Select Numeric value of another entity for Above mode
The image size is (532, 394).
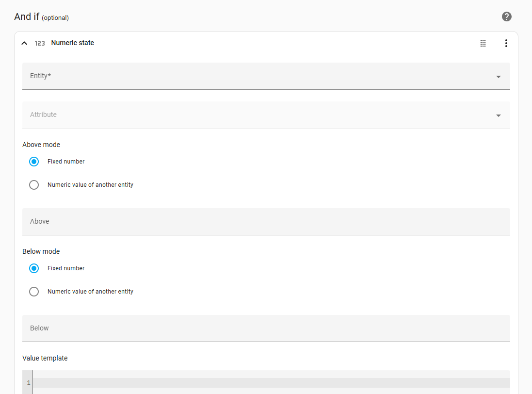[x=34, y=185]
